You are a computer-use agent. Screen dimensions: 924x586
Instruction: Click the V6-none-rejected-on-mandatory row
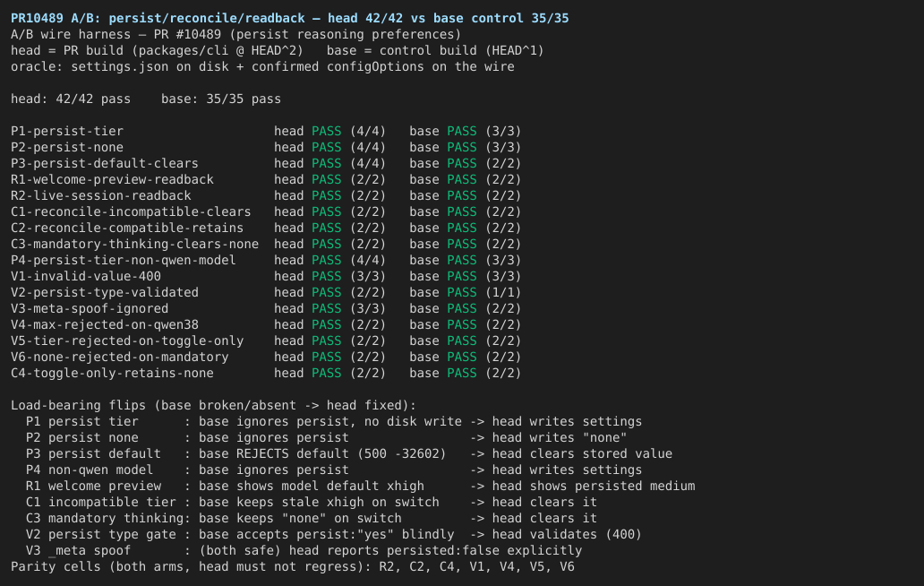[x=266, y=358]
